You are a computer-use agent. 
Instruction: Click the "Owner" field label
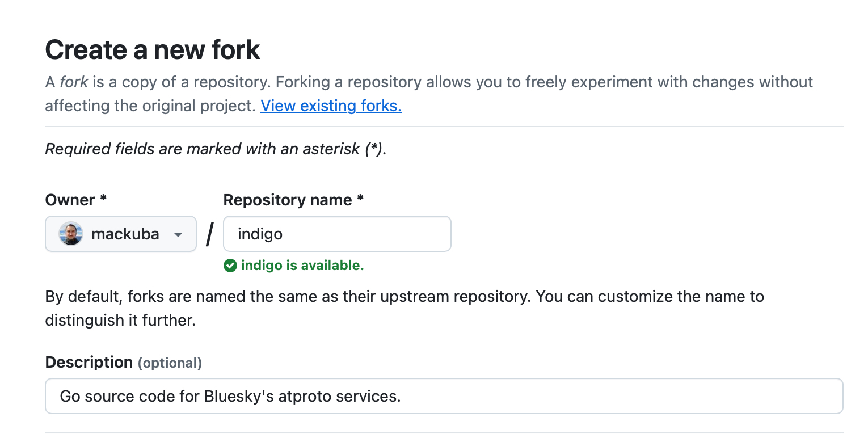coord(70,200)
